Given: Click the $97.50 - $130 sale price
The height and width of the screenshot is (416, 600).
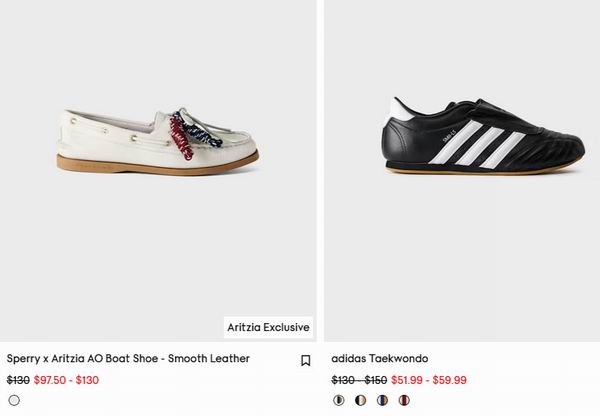Looking at the screenshot, I should coord(66,380).
